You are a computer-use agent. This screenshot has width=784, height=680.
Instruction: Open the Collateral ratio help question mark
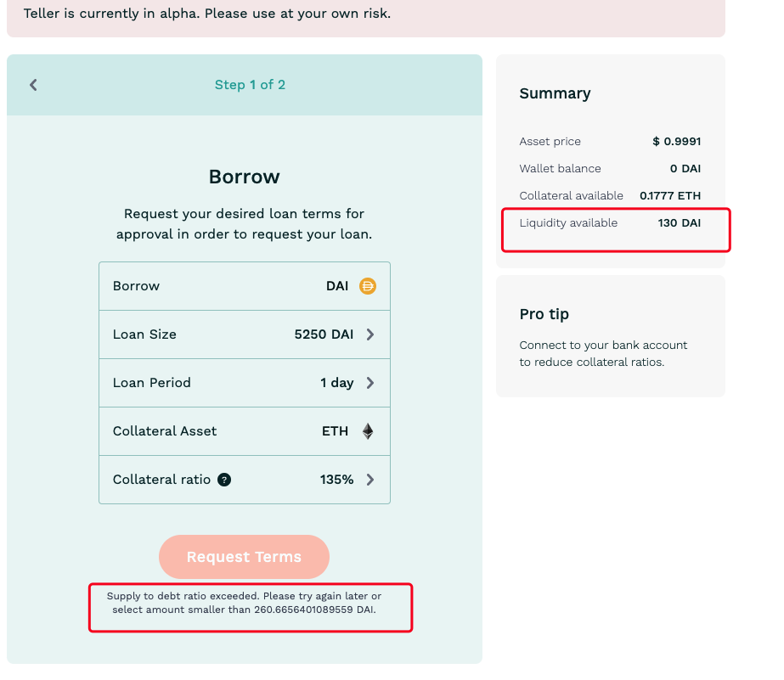pyautogui.click(x=224, y=480)
